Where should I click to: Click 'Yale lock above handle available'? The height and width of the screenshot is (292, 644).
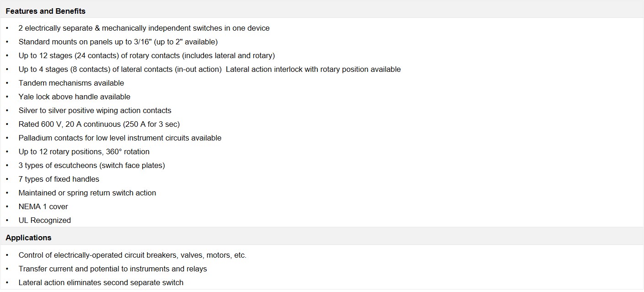[x=75, y=97]
